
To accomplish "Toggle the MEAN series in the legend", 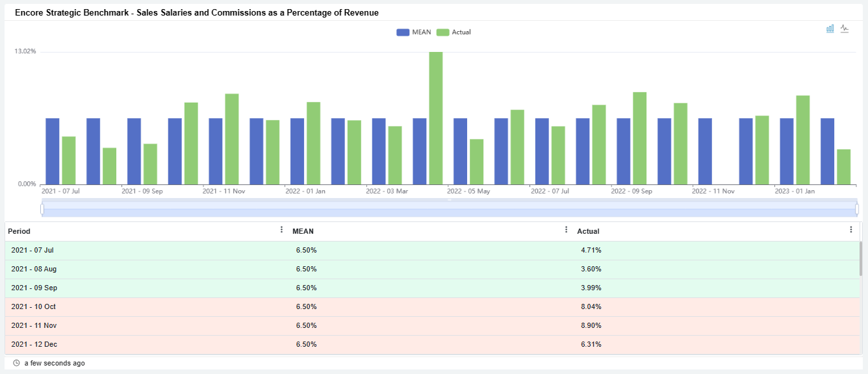I will (x=414, y=32).
